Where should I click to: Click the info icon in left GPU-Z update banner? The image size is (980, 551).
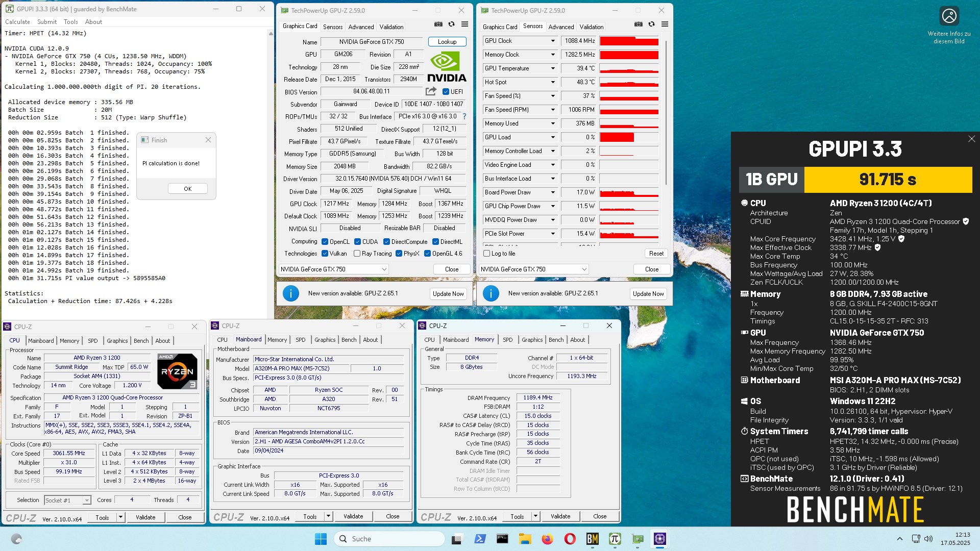[290, 293]
